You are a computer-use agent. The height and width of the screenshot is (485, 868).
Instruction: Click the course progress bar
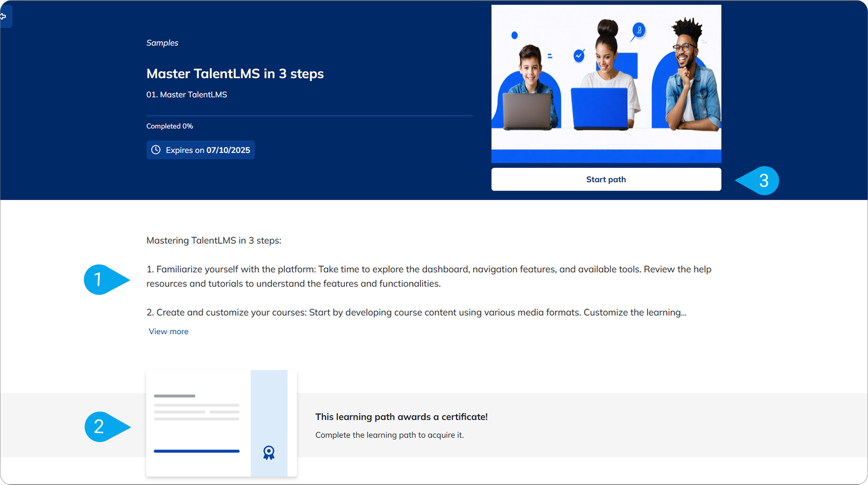click(x=309, y=115)
